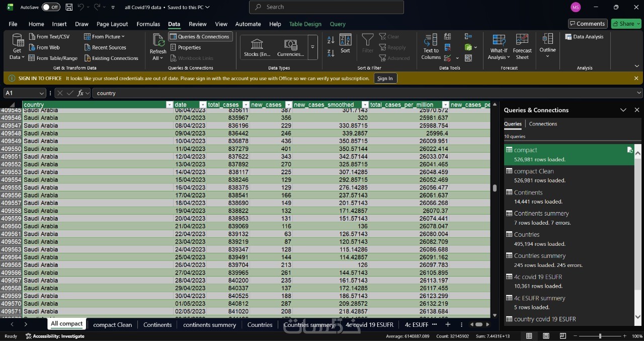Select the Continents summery query
Image resolution: width=644 pixels, height=341 pixels.
[569, 218]
